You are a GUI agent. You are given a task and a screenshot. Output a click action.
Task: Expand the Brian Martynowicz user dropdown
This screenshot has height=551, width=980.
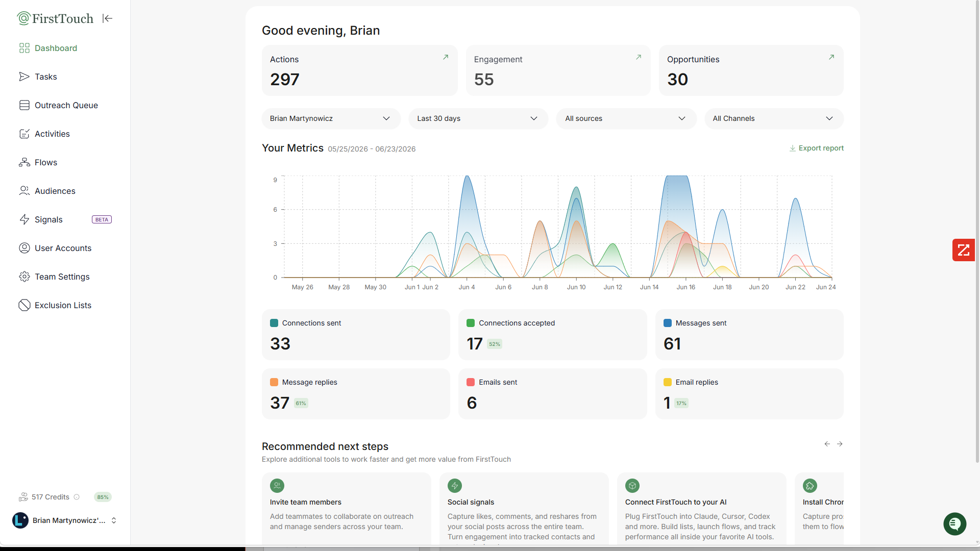pos(331,118)
